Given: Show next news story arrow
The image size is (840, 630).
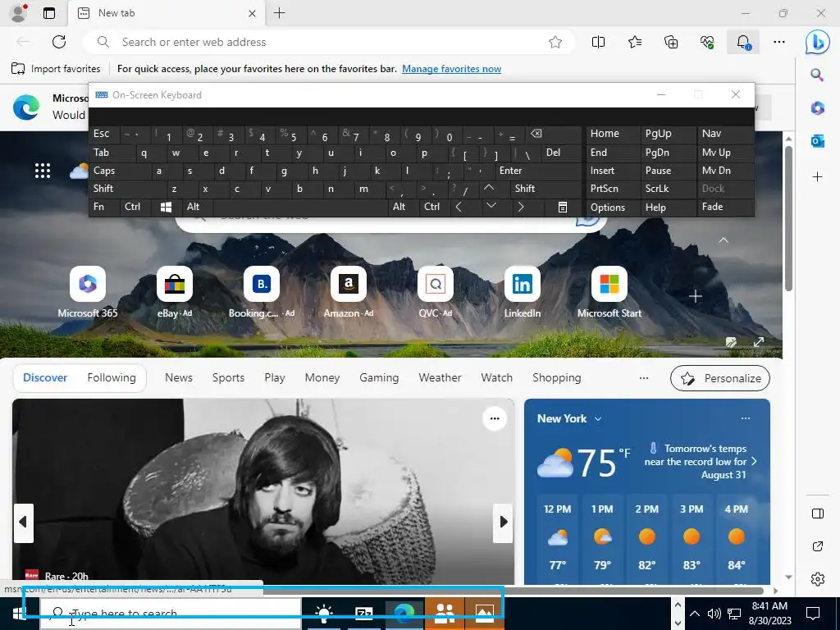Looking at the screenshot, I should point(503,522).
